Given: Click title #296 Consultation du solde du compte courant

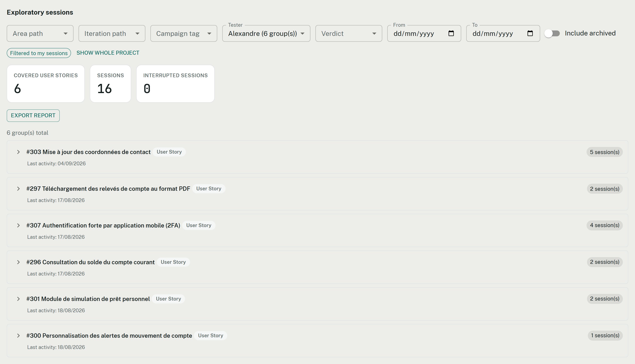Looking at the screenshot, I should click(90, 262).
